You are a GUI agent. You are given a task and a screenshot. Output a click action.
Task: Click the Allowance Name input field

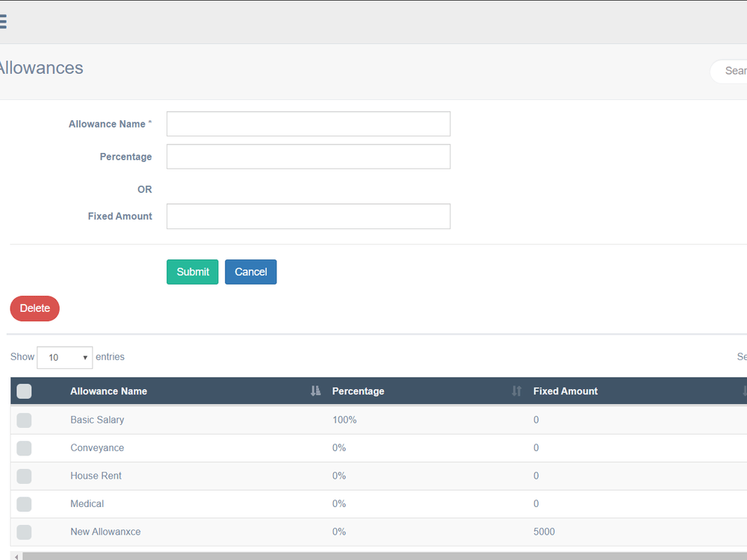click(308, 123)
